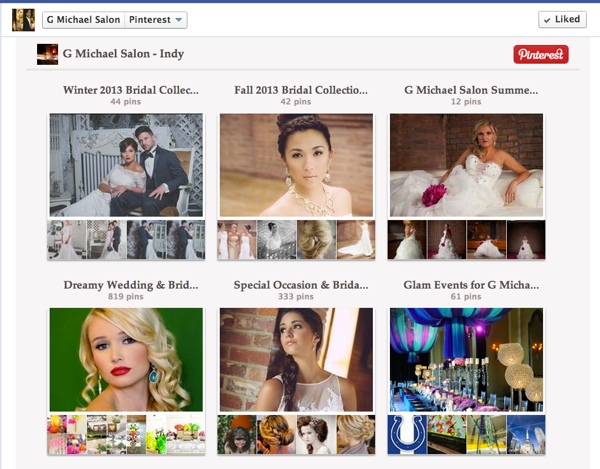
Task: Open the Summer bride on sofa cover photo
Action: click(x=466, y=165)
